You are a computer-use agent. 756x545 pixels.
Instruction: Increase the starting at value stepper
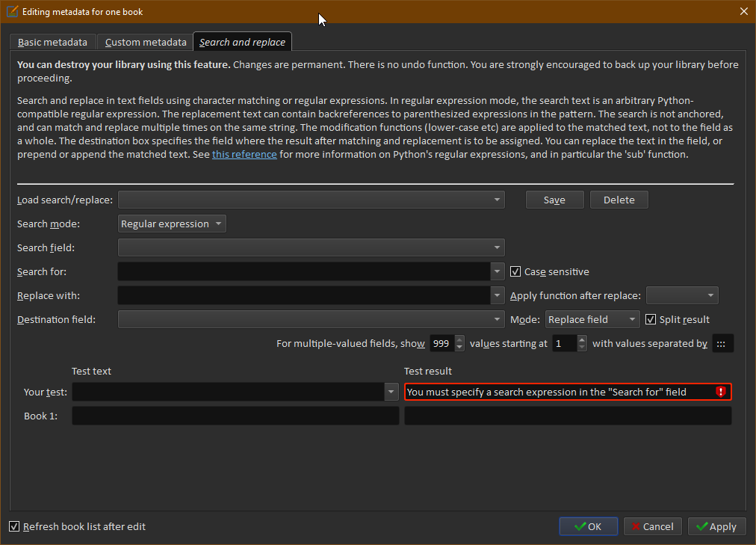coord(582,339)
